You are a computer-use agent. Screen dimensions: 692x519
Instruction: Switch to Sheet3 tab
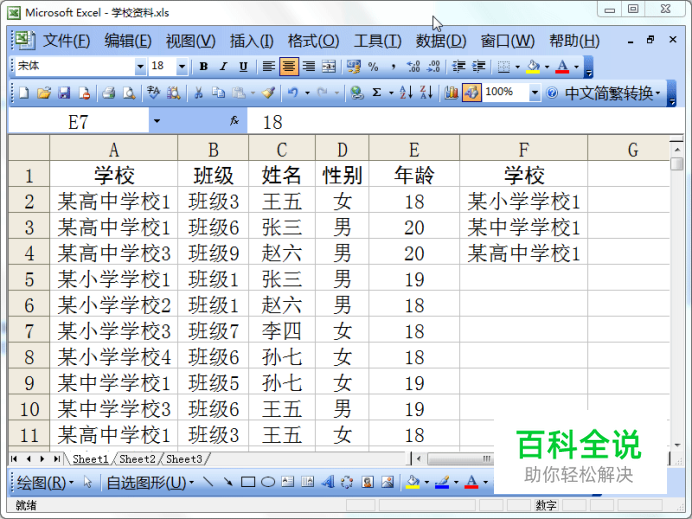(184, 459)
